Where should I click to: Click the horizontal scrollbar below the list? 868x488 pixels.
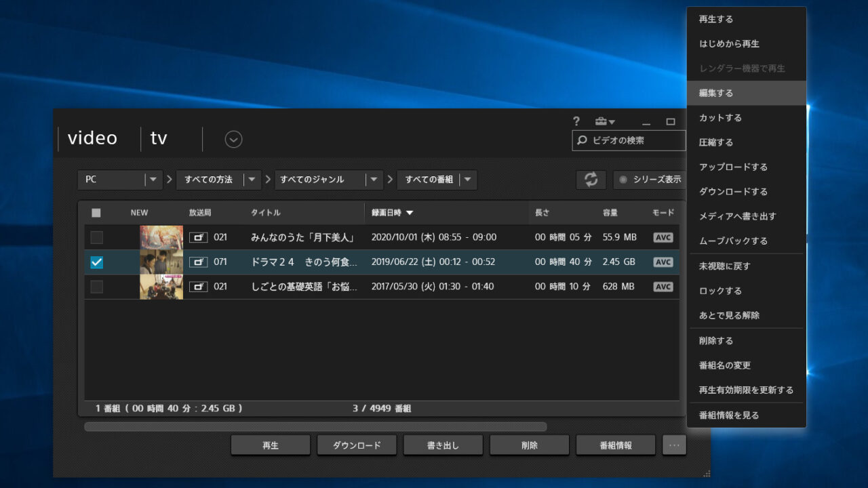point(315,427)
